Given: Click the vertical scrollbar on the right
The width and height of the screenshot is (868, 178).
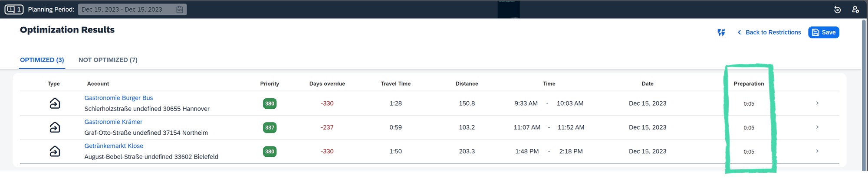Looking at the screenshot, I should pyautogui.click(x=865, y=95).
